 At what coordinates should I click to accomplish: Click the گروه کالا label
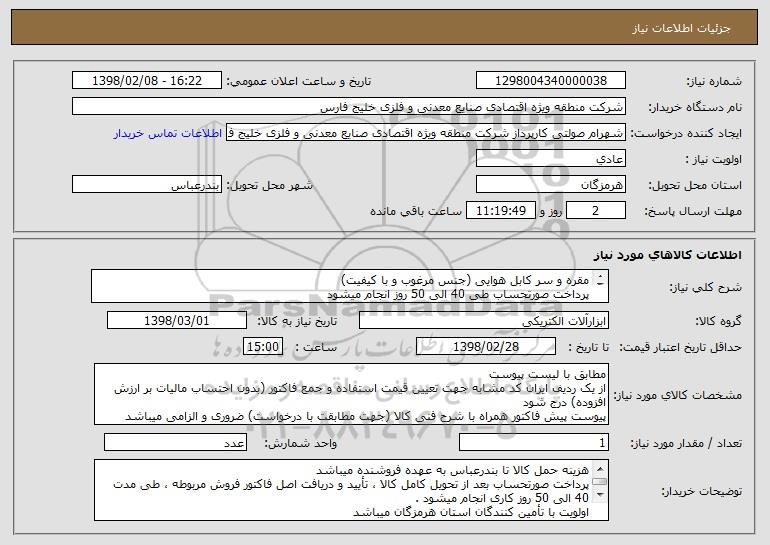coord(718,321)
